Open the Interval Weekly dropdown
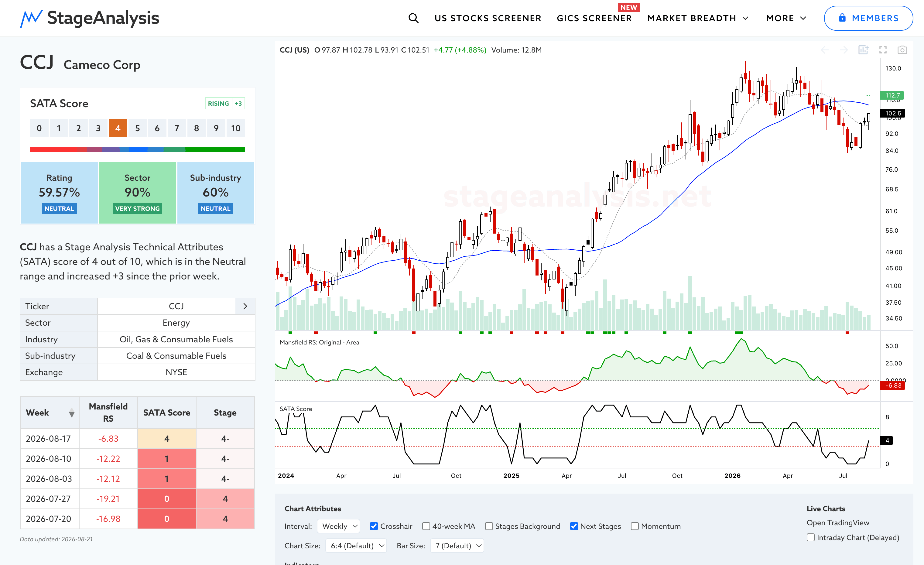Viewport: 924px width, 565px height. click(339, 526)
